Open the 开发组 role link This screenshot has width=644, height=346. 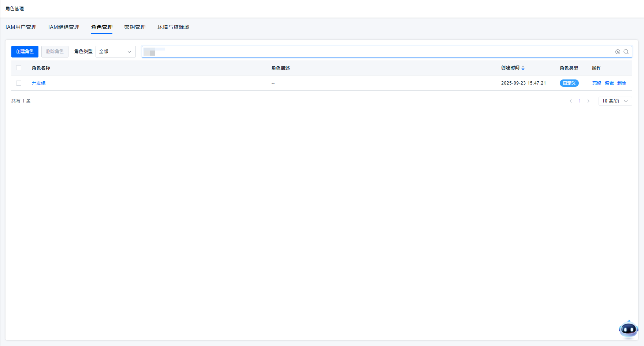[38, 83]
